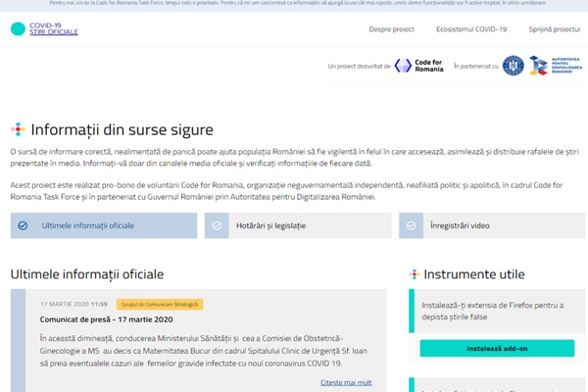The image size is (588, 392).
Task: Click the checkmark icon on Înregistrări video tab
Action: tap(411, 225)
